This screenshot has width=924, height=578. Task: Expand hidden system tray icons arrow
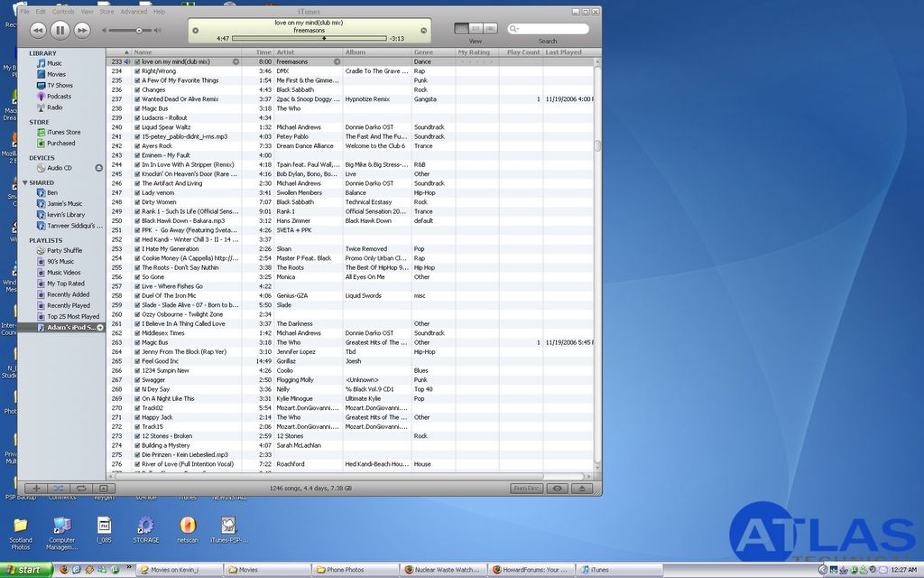coord(823,570)
